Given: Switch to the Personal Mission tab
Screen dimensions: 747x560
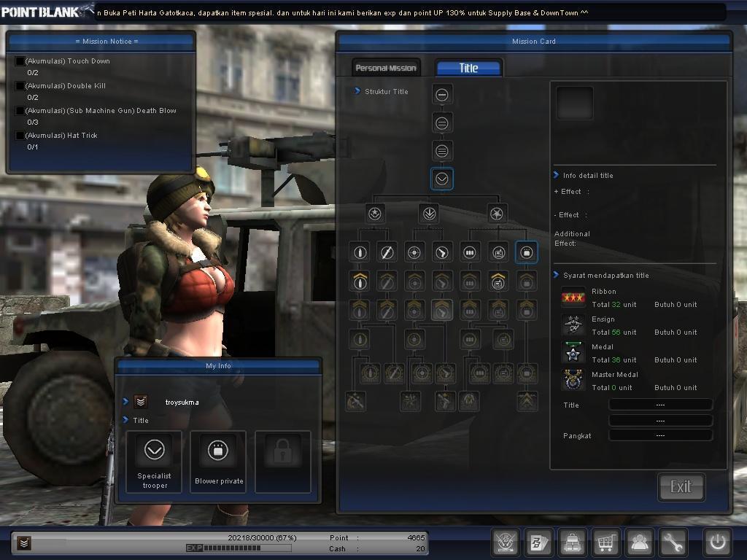Looking at the screenshot, I should [386, 68].
